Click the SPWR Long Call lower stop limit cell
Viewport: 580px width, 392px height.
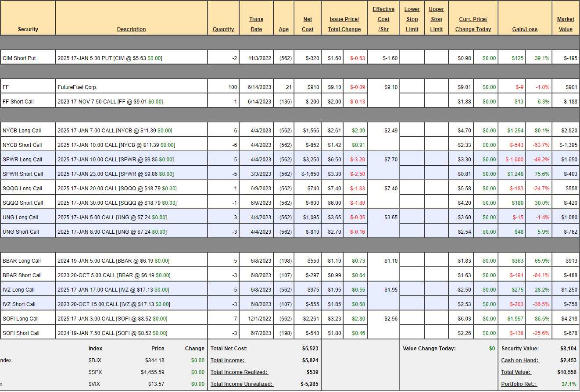click(412, 160)
